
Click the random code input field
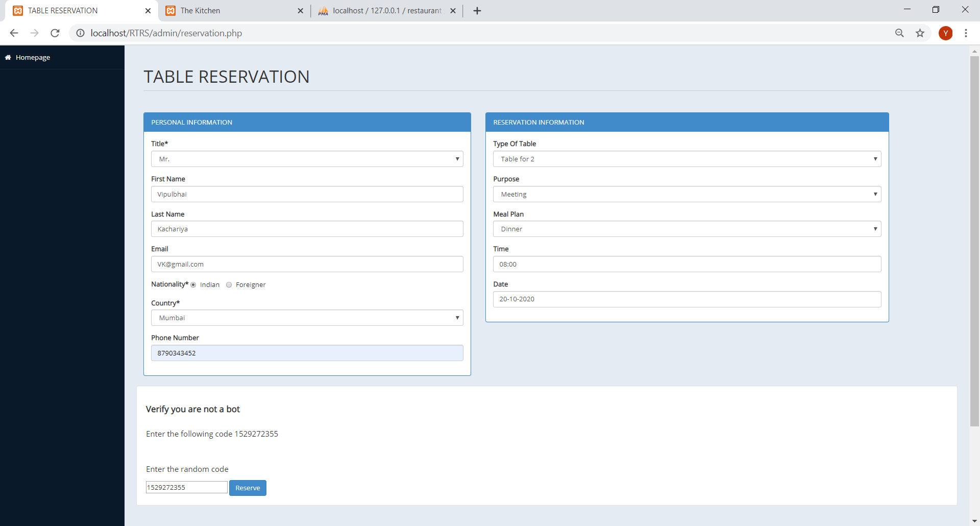(x=186, y=487)
